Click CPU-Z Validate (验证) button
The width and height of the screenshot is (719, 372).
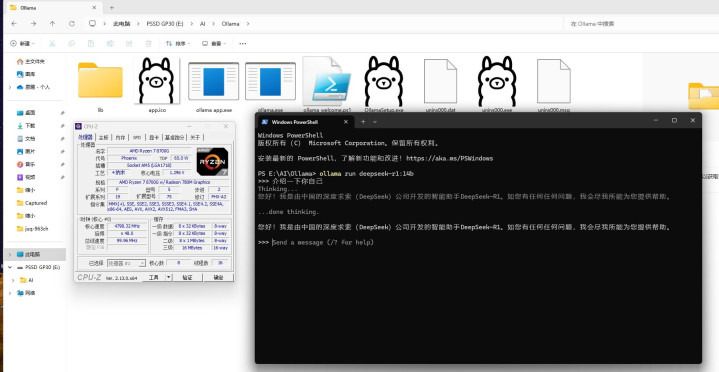(187, 278)
